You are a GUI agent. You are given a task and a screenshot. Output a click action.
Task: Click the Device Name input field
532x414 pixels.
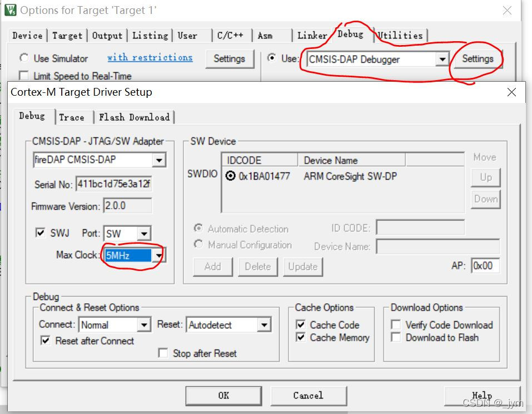[x=437, y=246]
